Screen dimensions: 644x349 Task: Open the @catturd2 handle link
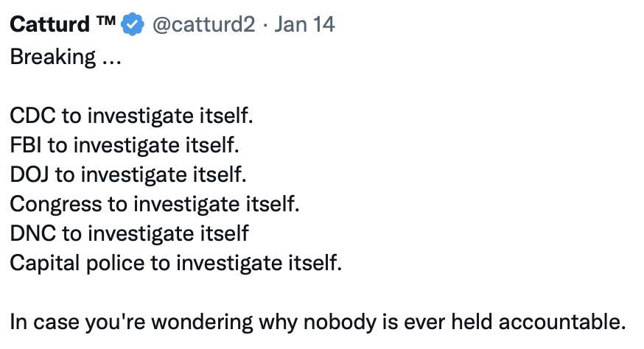(x=203, y=25)
